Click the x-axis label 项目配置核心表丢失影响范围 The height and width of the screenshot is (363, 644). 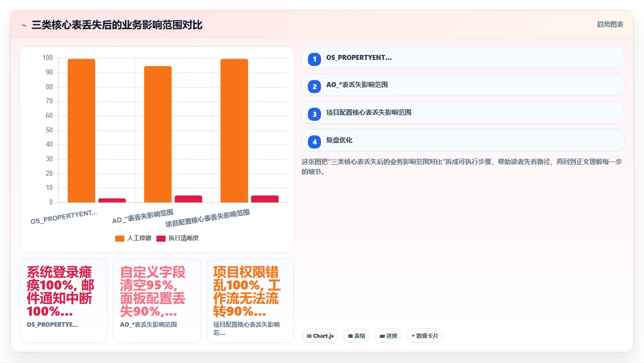208,219
